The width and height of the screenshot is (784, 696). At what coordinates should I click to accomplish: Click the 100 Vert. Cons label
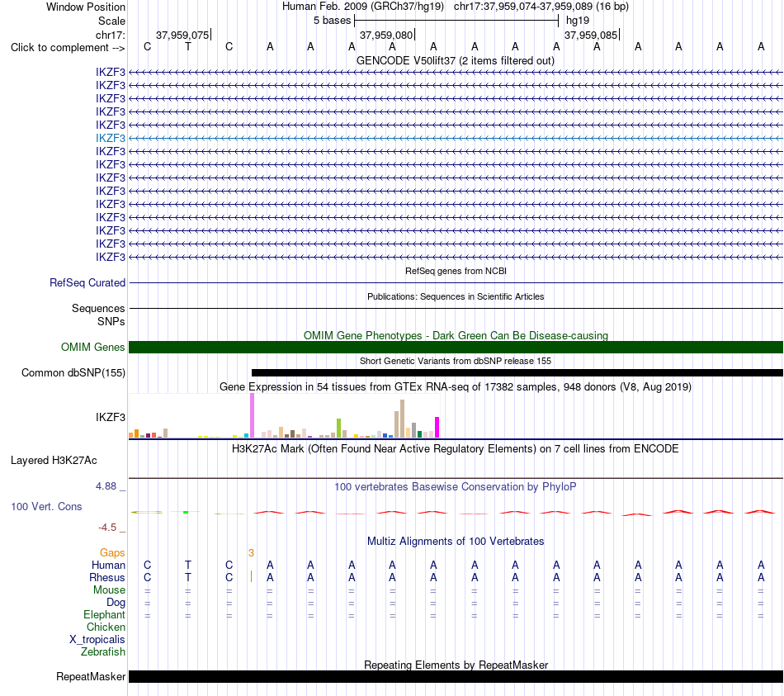pos(46,506)
